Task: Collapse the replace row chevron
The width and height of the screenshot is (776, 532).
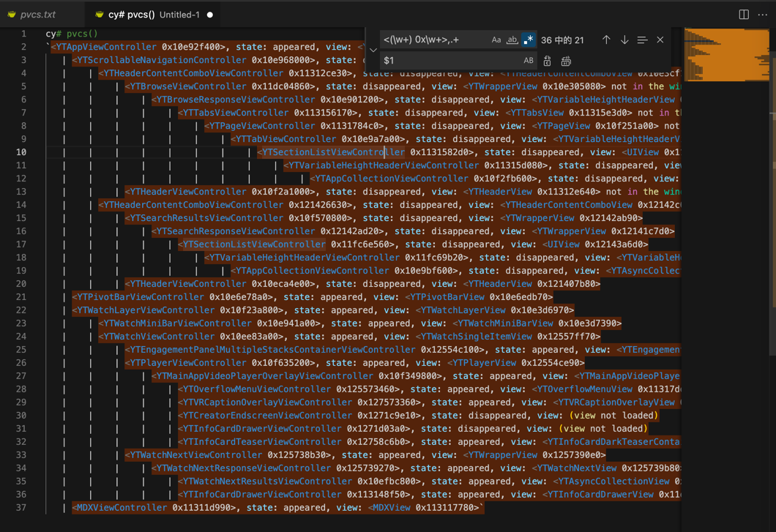Action: pyautogui.click(x=373, y=50)
